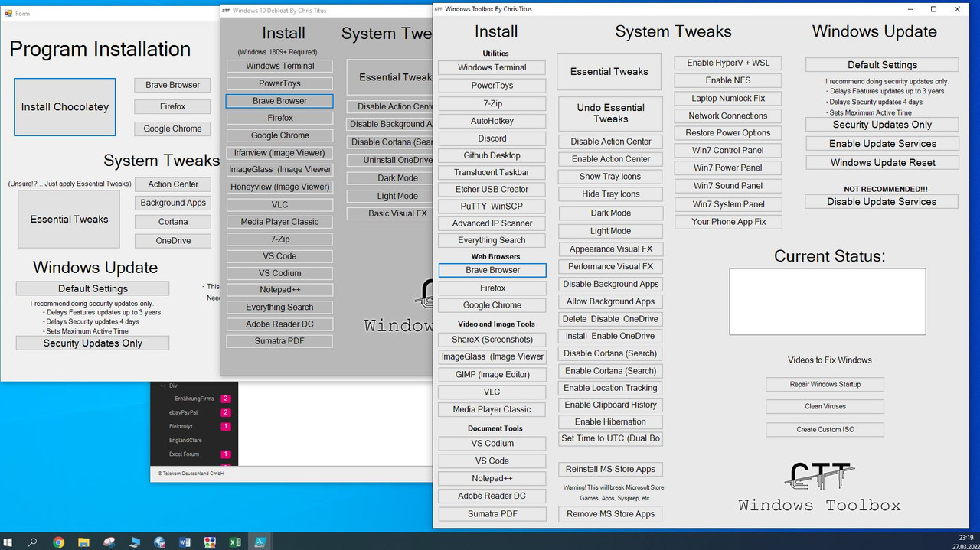Click Enable HyperV + WSL
Viewport: 980px width, 550px height.
(728, 63)
